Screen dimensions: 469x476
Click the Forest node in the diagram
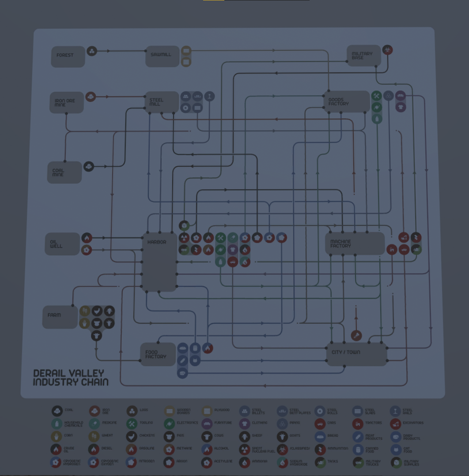68,56
